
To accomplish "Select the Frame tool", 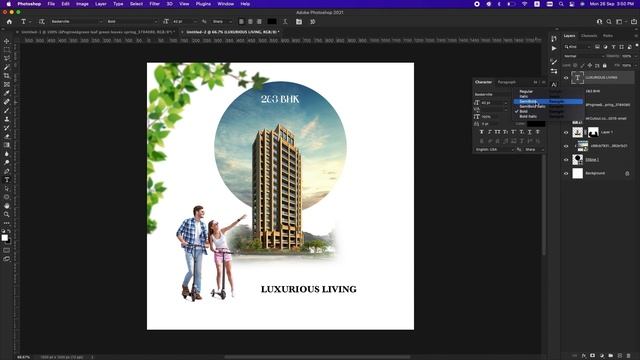I will (x=7, y=84).
